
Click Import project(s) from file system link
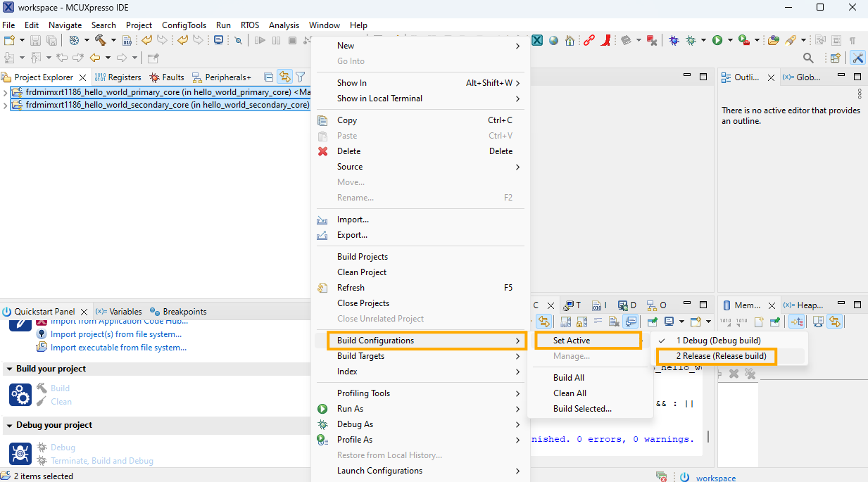(115, 335)
